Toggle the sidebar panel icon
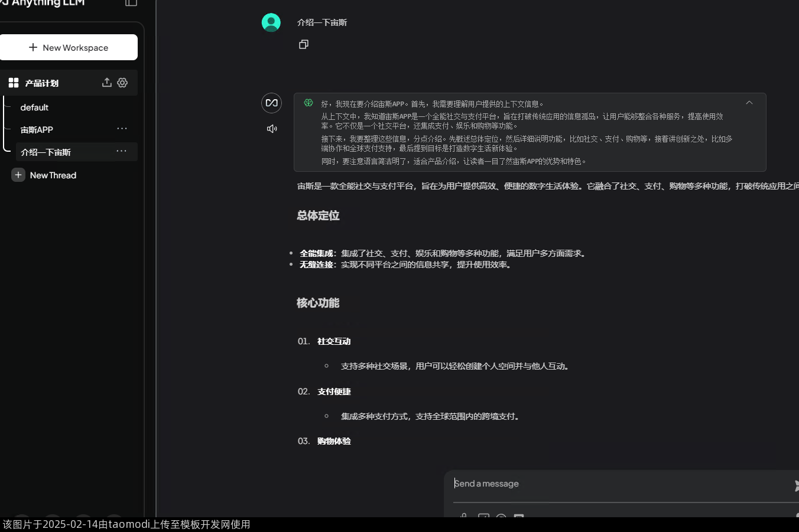This screenshot has height=532, width=799. tap(131, 3)
